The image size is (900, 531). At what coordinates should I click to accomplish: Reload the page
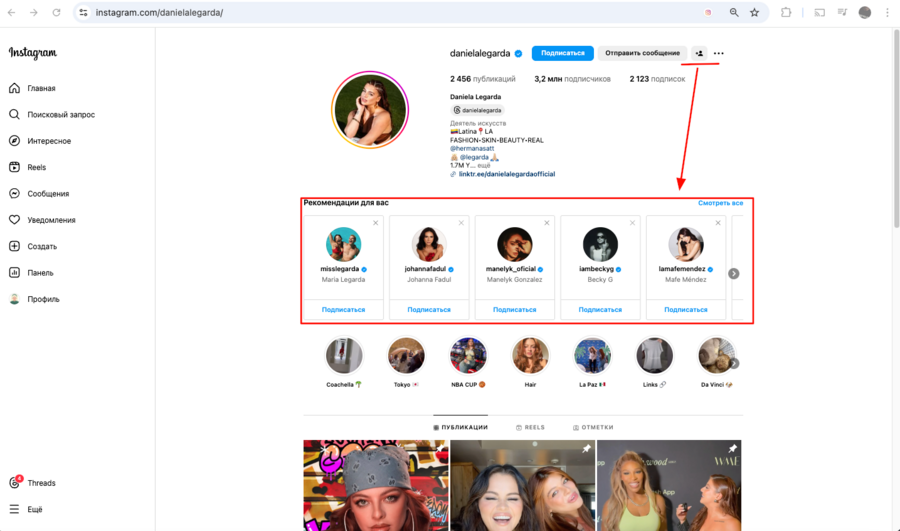[x=56, y=12]
